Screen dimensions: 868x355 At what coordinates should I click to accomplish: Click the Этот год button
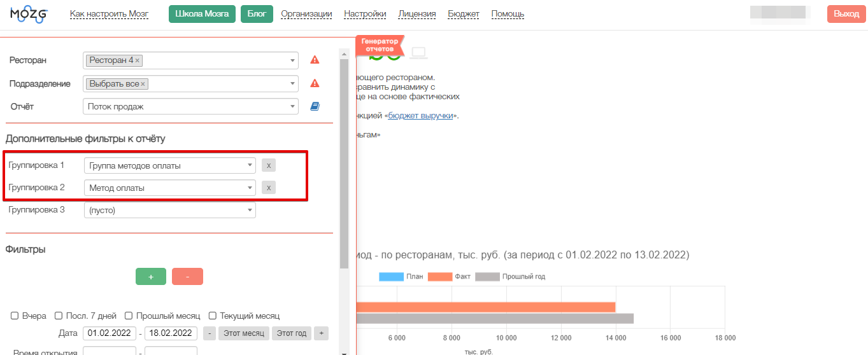coord(292,333)
